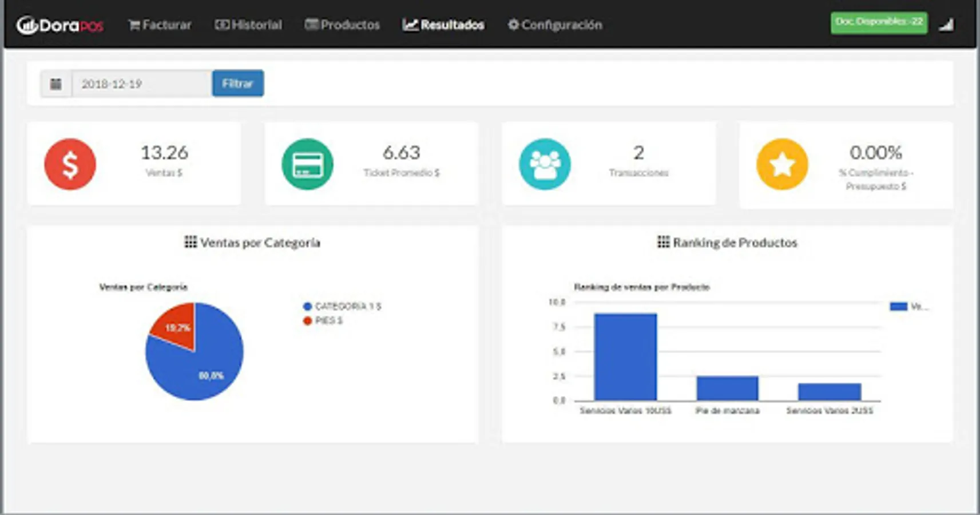Click the teal Transacciones people icon

point(545,164)
